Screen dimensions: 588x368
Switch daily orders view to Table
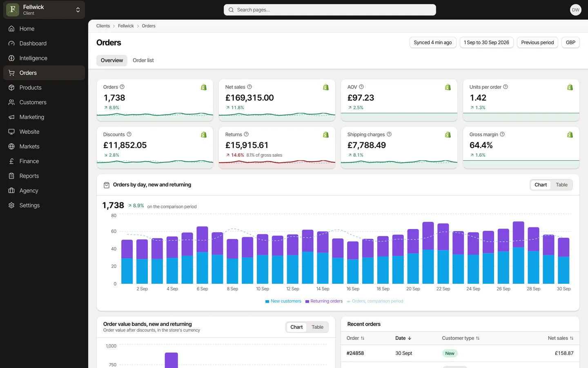pyautogui.click(x=561, y=185)
